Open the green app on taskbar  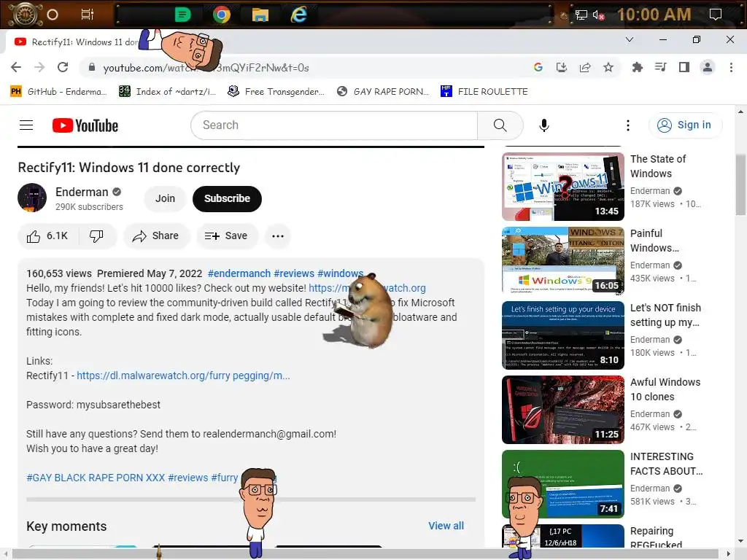[183, 15]
